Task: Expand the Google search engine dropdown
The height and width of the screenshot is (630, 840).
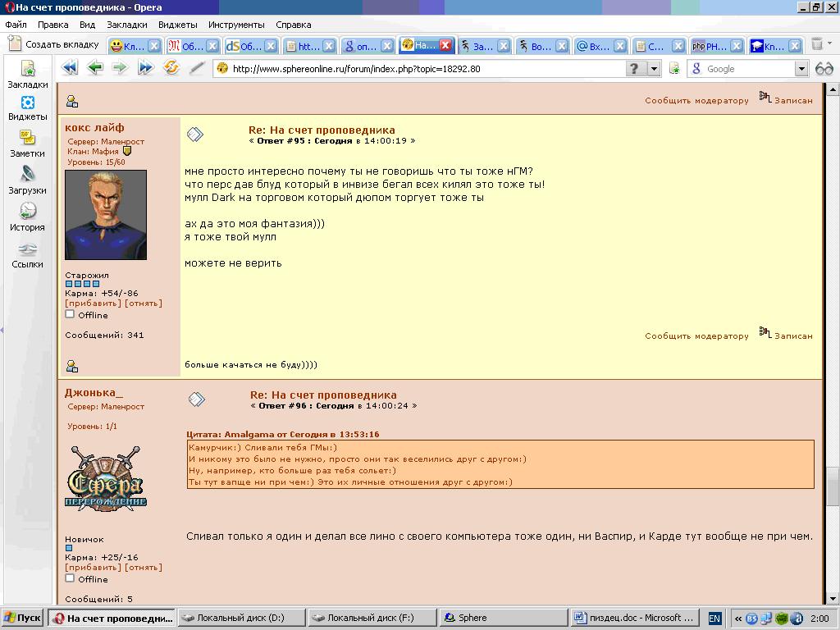Action: coord(801,69)
